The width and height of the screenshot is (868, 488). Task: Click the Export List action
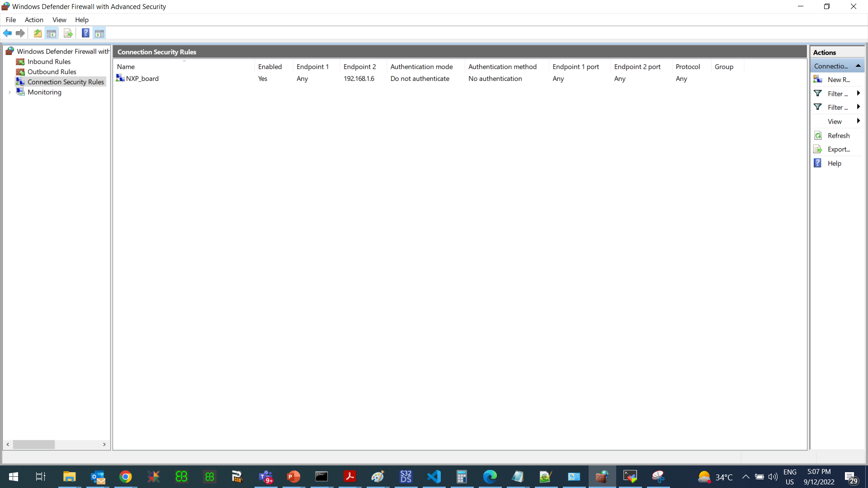(837, 149)
